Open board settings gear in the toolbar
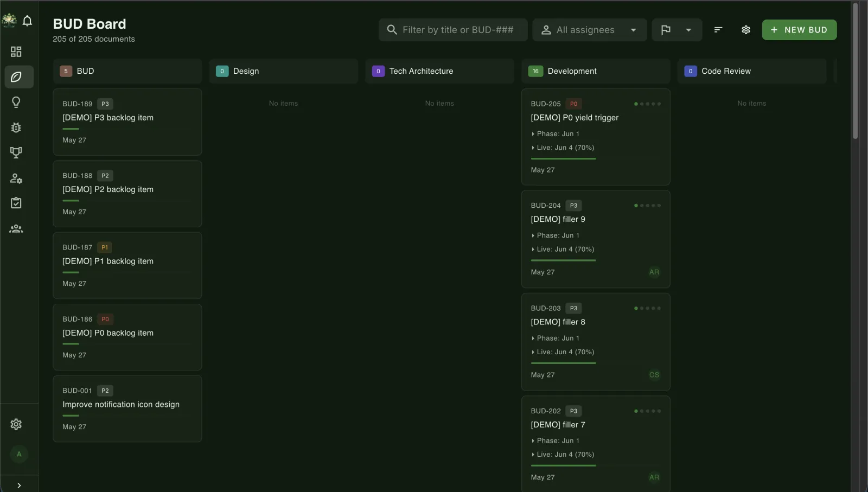 [x=746, y=30]
